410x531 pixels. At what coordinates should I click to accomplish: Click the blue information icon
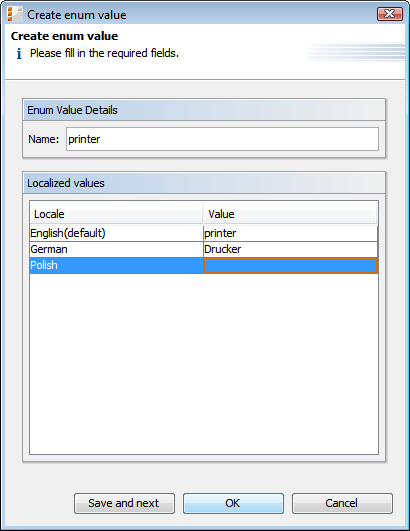(x=19, y=54)
